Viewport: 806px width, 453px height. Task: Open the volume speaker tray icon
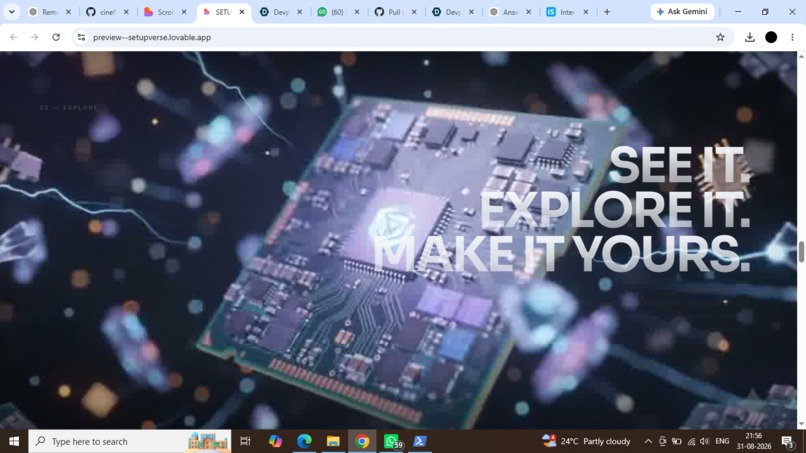coord(705,441)
